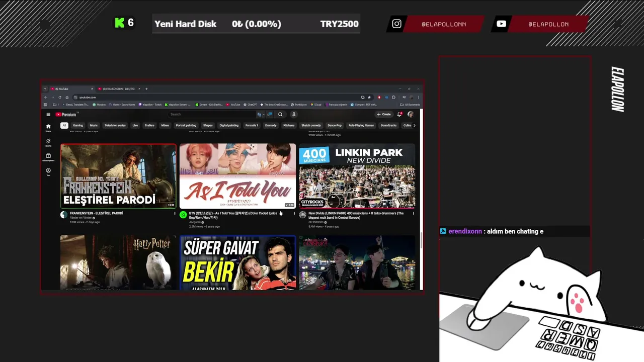The width and height of the screenshot is (644, 362).
Task: Go back with browser back arrow
Action: (x=45, y=97)
